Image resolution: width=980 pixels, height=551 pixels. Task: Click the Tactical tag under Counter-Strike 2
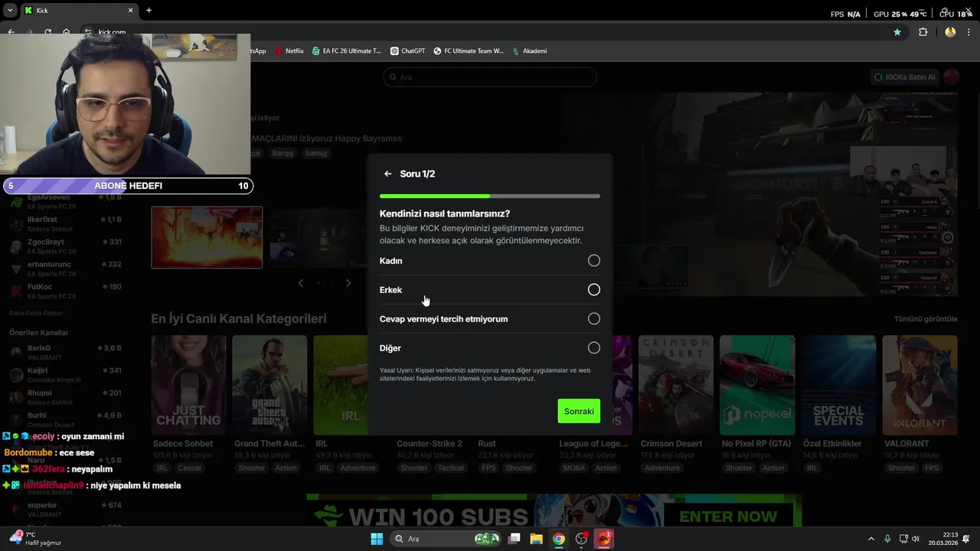[x=450, y=468]
